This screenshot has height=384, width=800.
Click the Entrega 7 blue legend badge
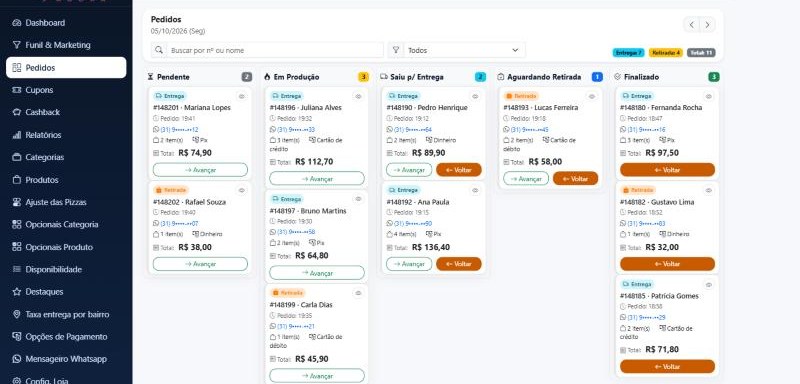point(628,53)
